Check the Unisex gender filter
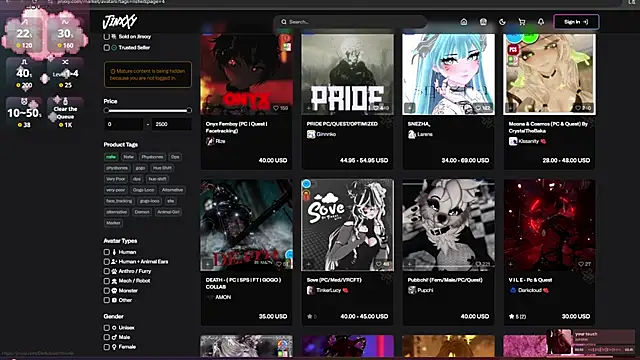The height and width of the screenshot is (360, 640). pos(107,328)
